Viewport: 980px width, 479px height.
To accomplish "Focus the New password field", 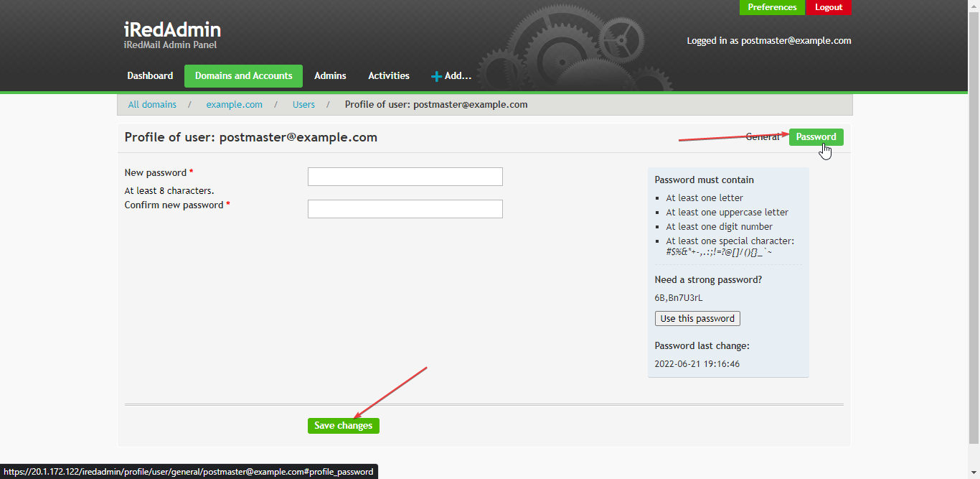I will coord(405,177).
